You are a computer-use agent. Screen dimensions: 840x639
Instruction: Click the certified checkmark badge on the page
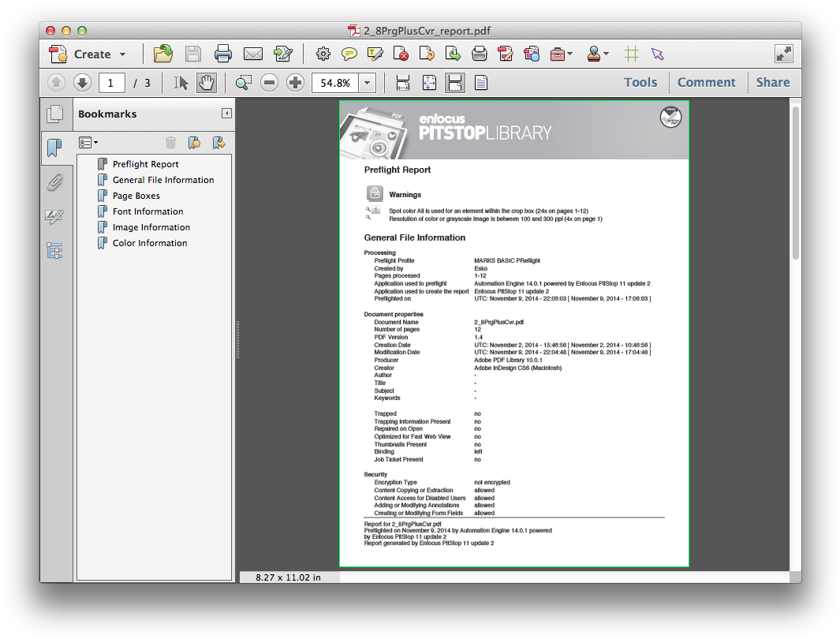(670, 118)
